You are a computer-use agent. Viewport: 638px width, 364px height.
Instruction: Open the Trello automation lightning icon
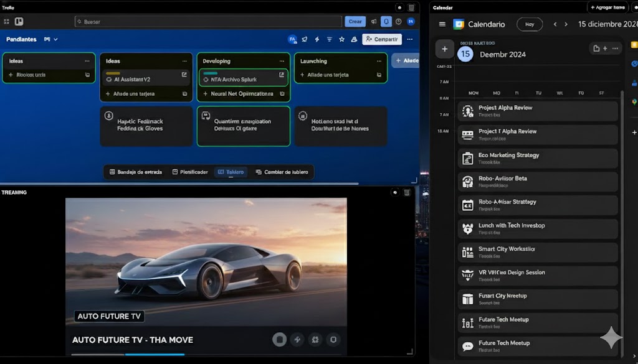(317, 39)
